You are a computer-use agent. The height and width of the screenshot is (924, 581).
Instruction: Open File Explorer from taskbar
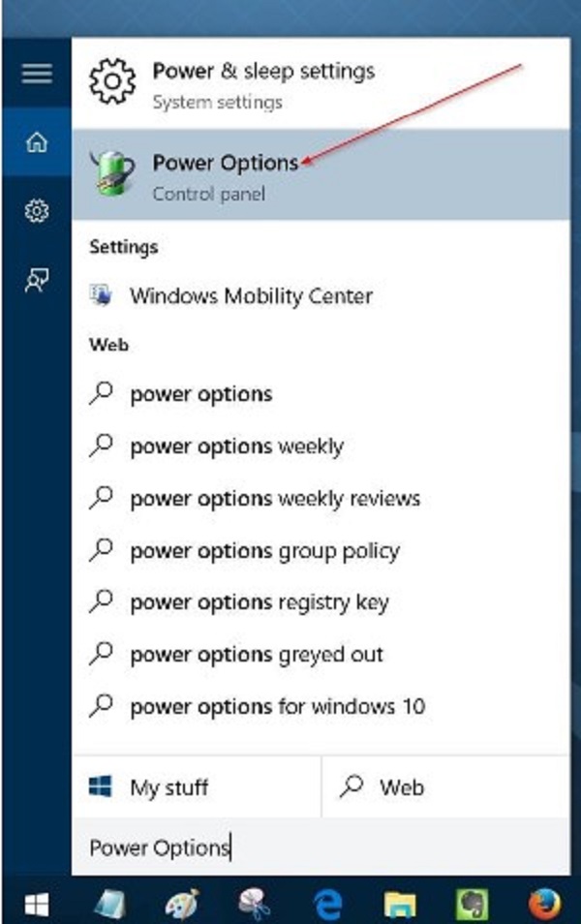coord(400,902)
